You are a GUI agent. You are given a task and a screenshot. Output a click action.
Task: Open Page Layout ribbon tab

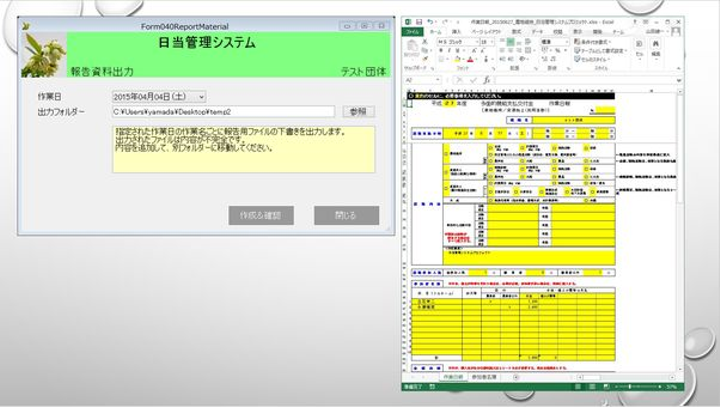pyautogui.click(x=486, y=32)
